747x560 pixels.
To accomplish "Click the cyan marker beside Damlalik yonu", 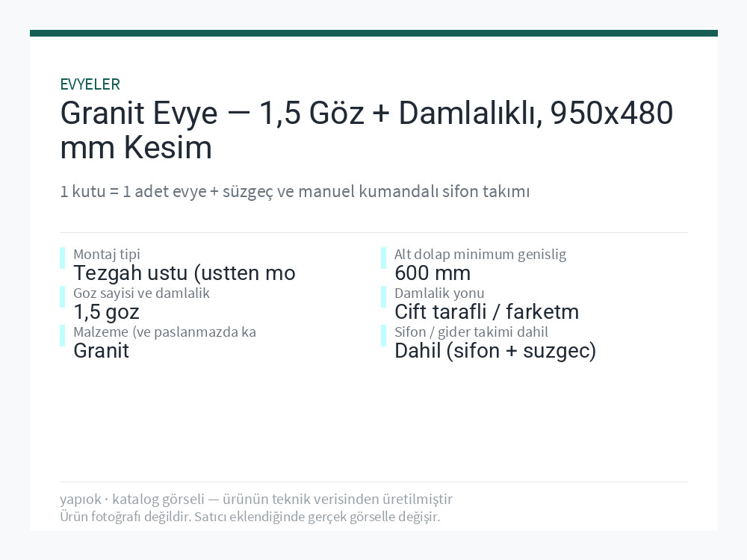I will [x=383, y=297].
